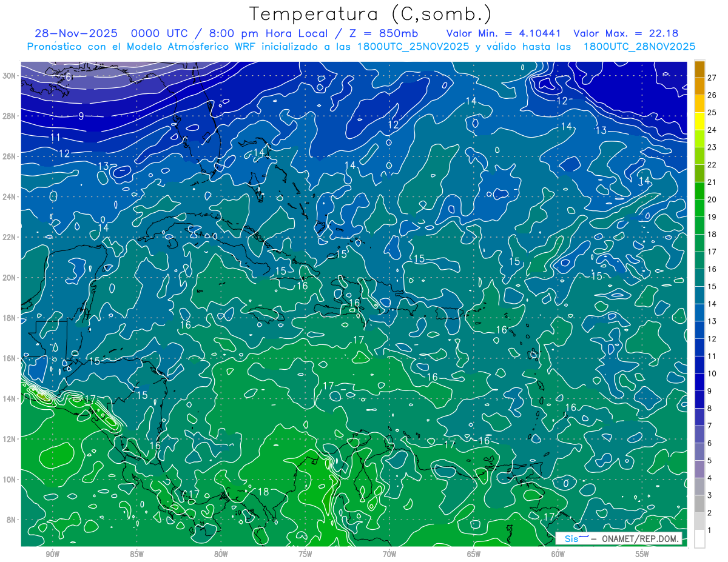728x562 pixels.
Task: Click "Valor Min. = 4.10441" text
Action: (x=504, y=33)
